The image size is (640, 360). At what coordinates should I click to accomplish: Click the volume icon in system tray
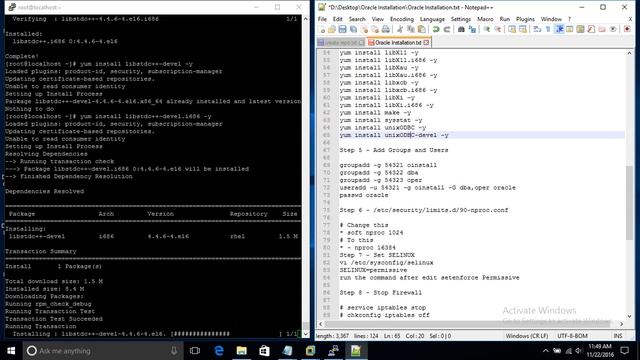(x=578, y=351)
